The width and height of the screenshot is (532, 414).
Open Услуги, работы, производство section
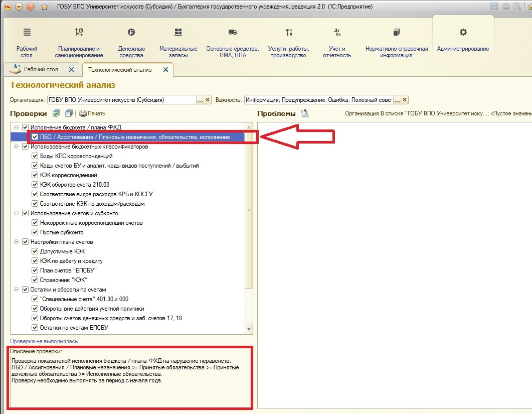(288, 33)
